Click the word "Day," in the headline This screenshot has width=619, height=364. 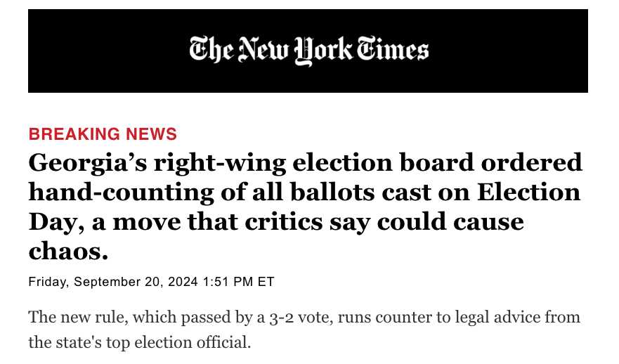pyautogui.click(x=56, y=222)
